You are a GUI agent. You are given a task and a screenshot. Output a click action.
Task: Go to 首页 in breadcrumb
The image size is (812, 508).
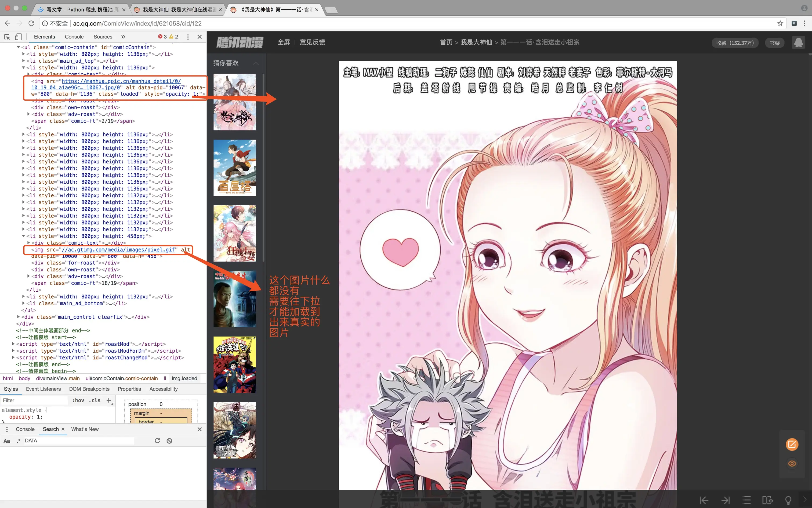click(x=446, y=42)
